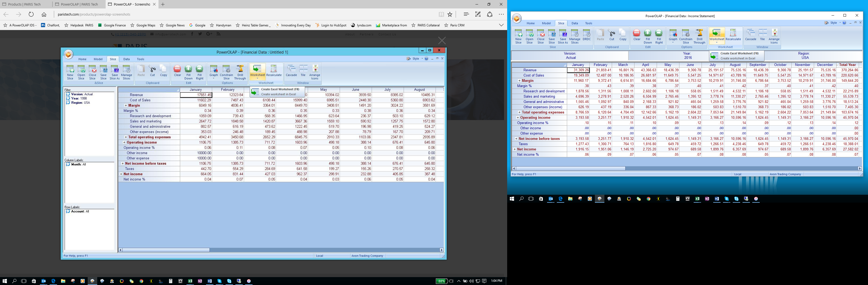Open the Helpdesk PARIS favorite
868x285 pixels.
click(78, 25)
